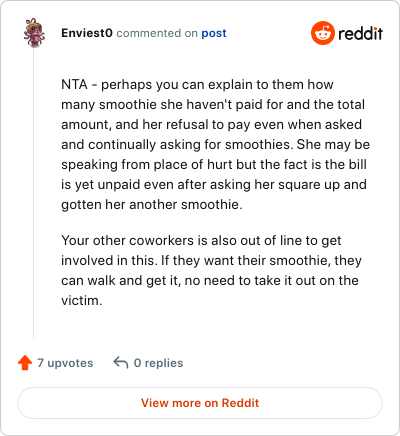
Task: Click the reply arrow icon
Action: pyautogui.click(x=121, y=362)
